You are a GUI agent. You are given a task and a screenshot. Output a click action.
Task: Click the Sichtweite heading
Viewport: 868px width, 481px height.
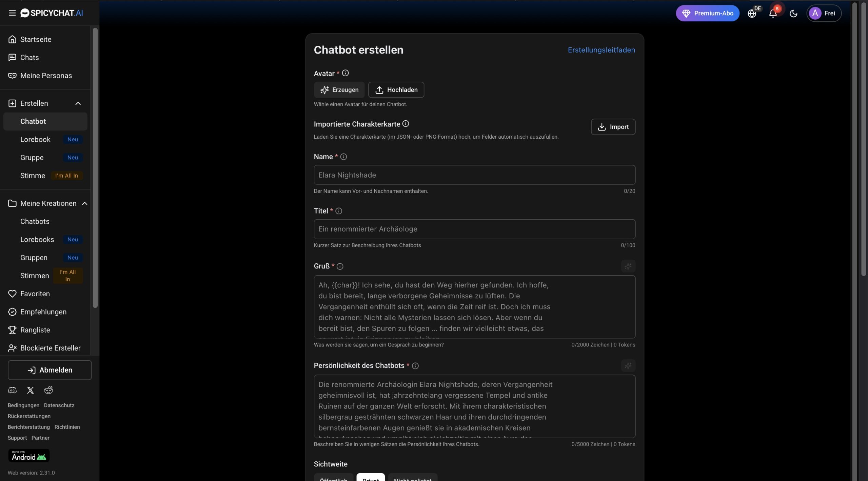click(331, 464)
